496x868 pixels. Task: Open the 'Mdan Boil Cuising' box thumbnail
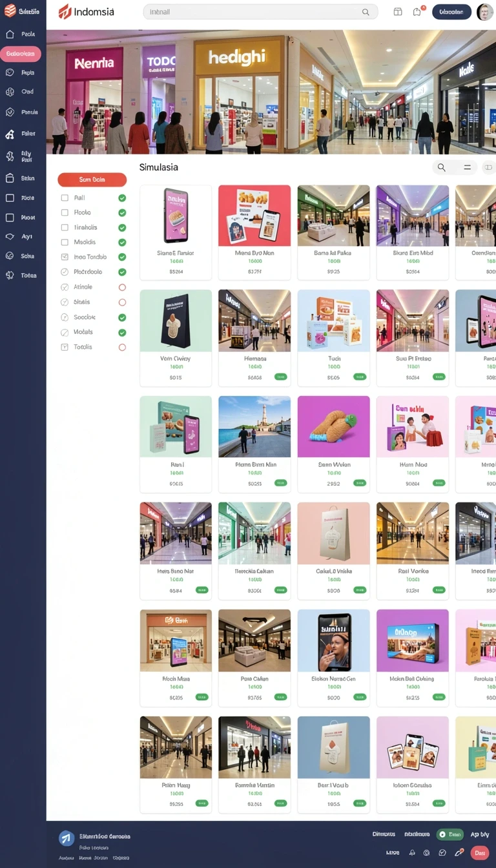coord(413,641)
